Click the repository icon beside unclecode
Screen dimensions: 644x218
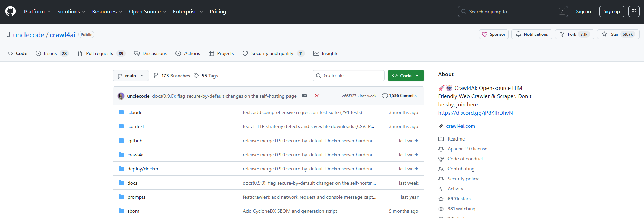click(x=8, y=34)
